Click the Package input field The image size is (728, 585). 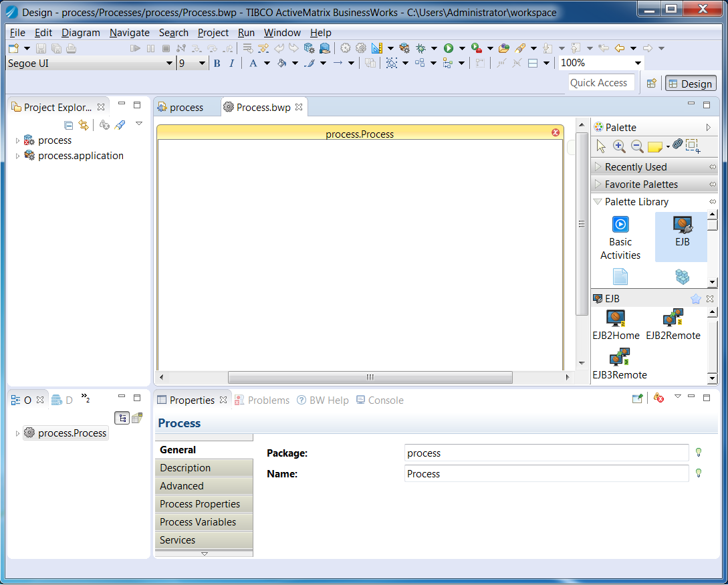(x=546, y=453)
